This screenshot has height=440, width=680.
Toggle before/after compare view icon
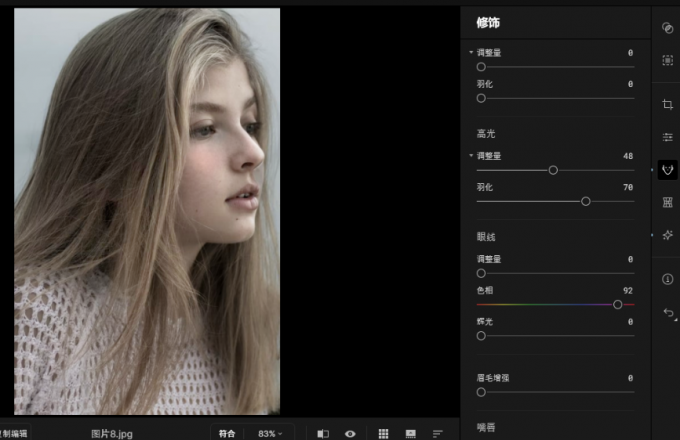pyautogui.click(x=323, y=433)
